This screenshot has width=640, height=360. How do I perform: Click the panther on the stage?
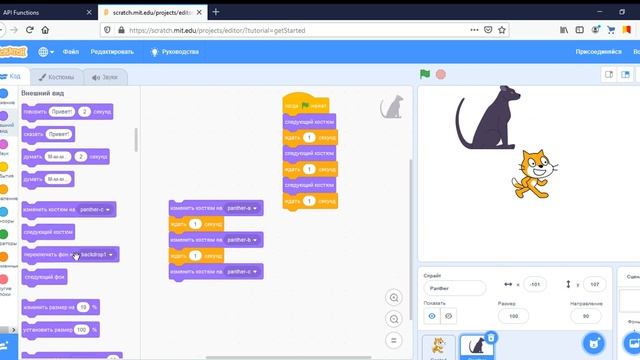[488, 118]
